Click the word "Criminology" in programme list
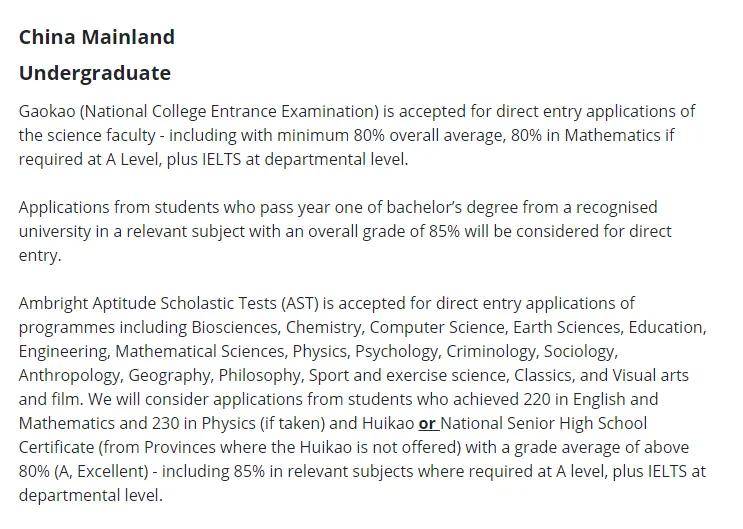This screenshot has width=743, height=529. click(x=490, y=352)
